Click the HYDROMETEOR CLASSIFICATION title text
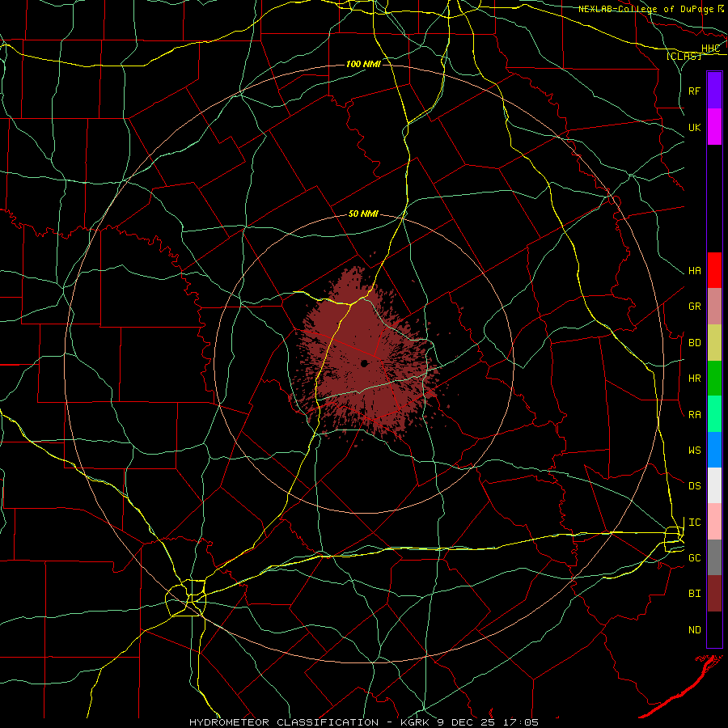 coord(284,722)
